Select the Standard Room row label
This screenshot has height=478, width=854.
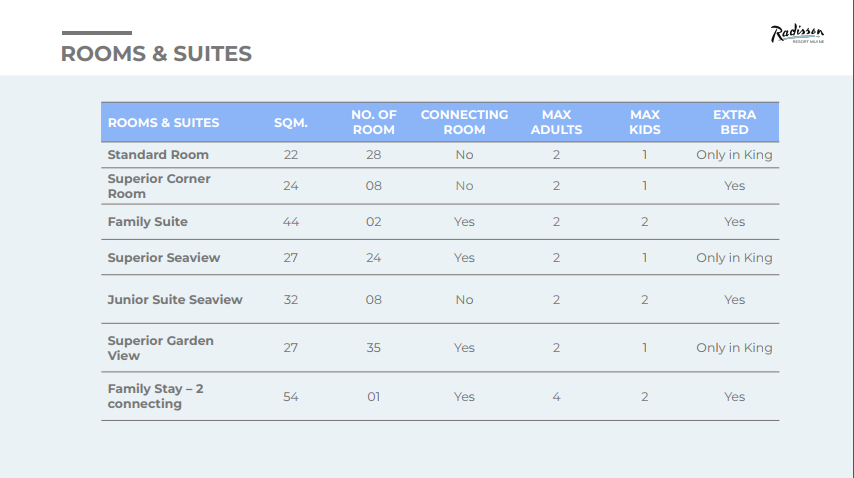[x=158, y=155]
